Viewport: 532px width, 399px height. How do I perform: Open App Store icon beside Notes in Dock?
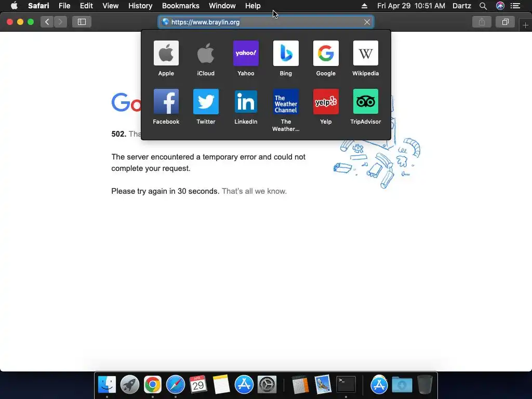pos(244,385)
